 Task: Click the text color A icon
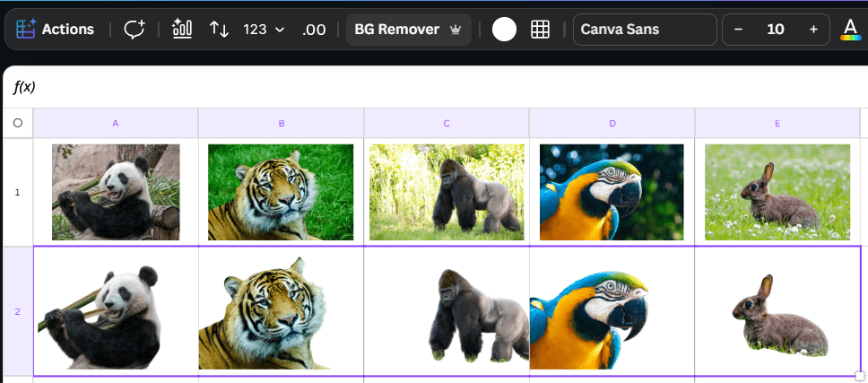[x=849, y=30]
